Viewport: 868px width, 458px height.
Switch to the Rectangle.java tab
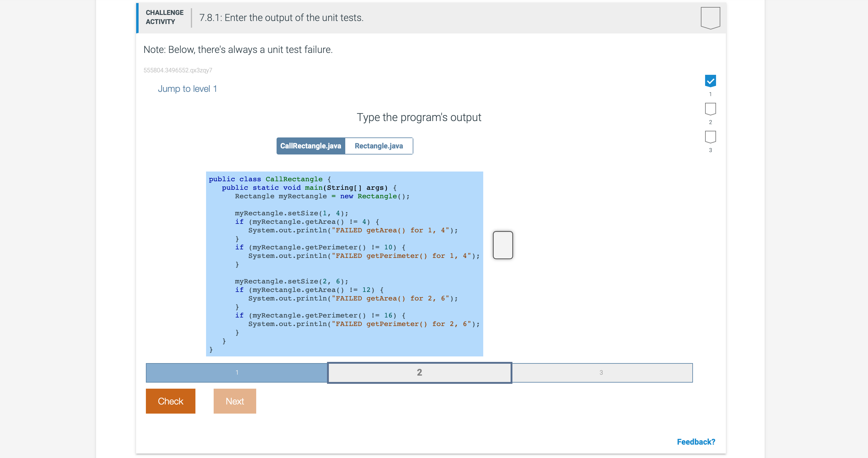coord(379,146)
